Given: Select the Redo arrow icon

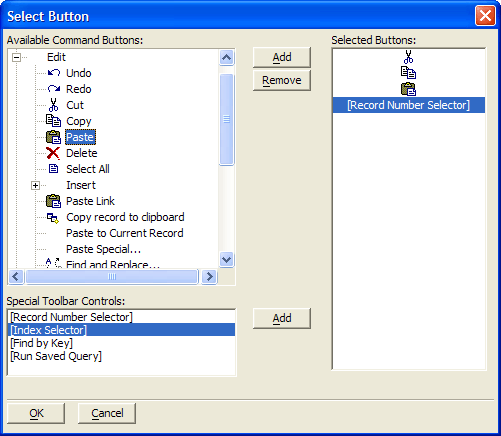Looking at the screenshot, I should pyautogui.click(x=54, y=89).
